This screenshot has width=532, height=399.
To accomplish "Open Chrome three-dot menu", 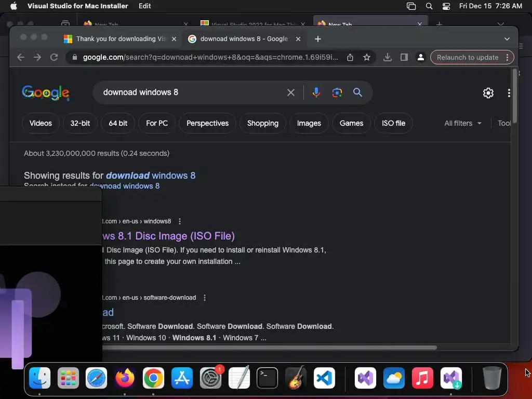I will (507, 57).
